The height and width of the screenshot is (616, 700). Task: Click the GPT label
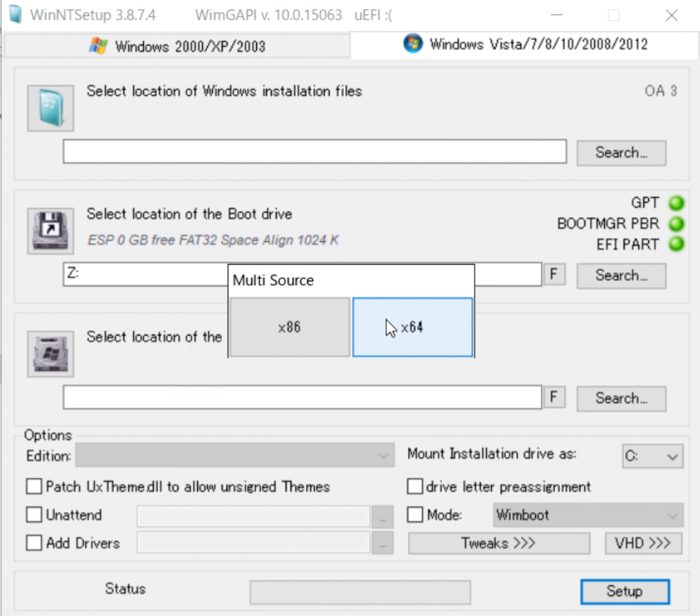tap(645, 203)
